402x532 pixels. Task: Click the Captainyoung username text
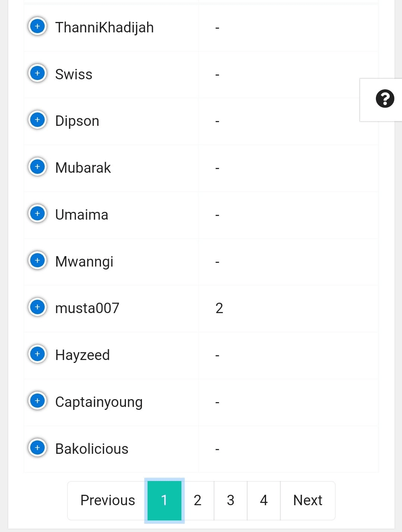click(x=99, y=402)
